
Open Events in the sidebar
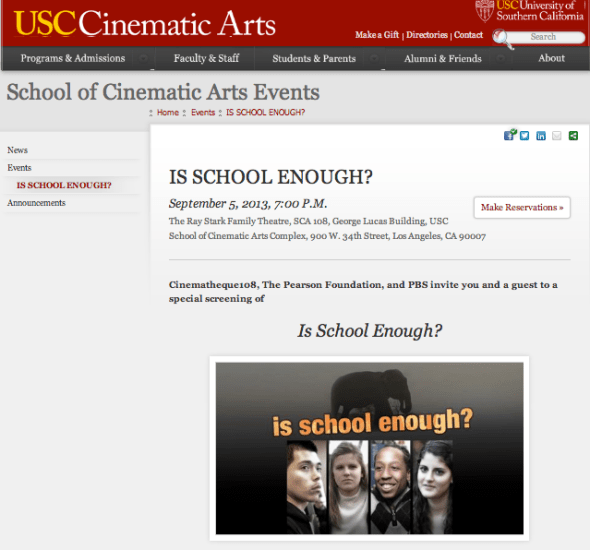[x=19, y=168]
